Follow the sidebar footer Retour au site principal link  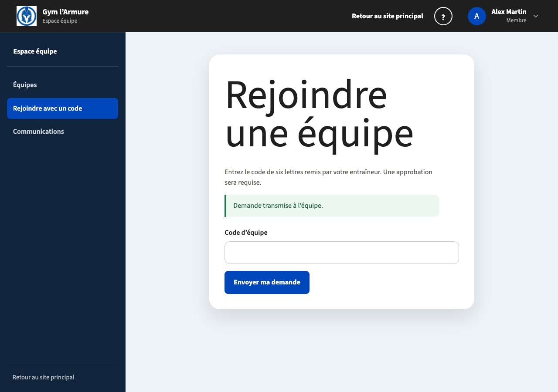[44, 377]
